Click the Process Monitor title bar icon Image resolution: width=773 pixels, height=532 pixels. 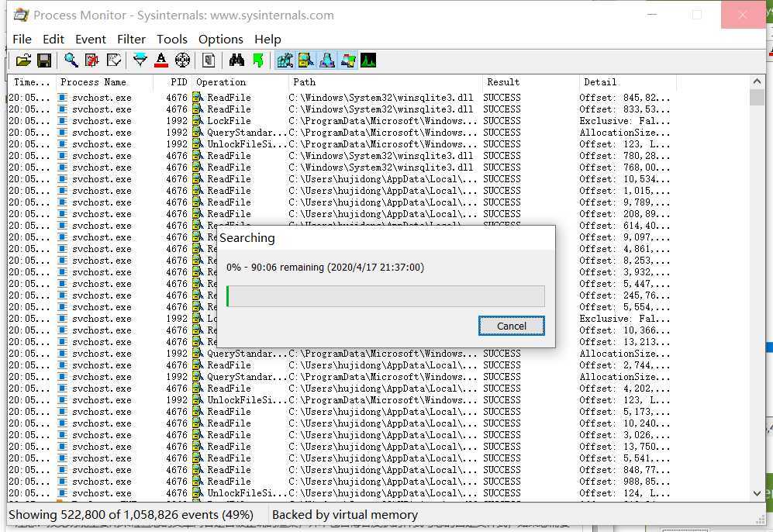21,16
